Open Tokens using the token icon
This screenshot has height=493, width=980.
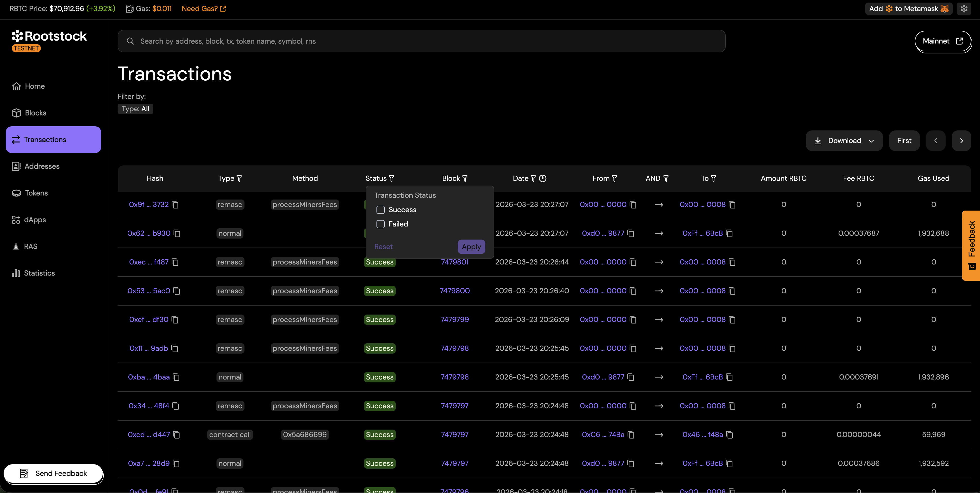click(16, 193)
